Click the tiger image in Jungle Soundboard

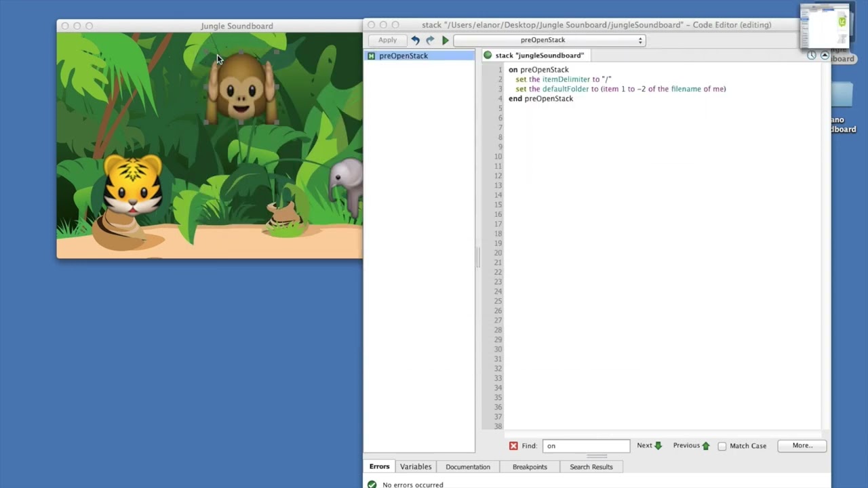pos(133,183)
